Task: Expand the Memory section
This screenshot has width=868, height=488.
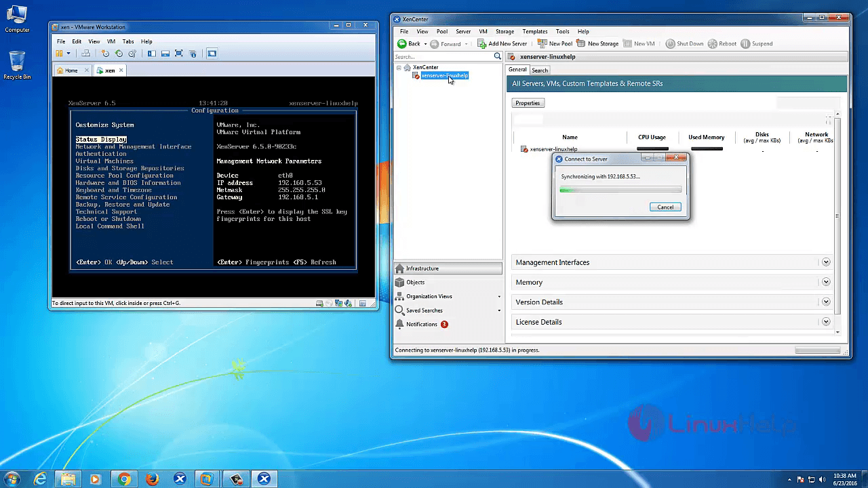Action: (826, 282)
